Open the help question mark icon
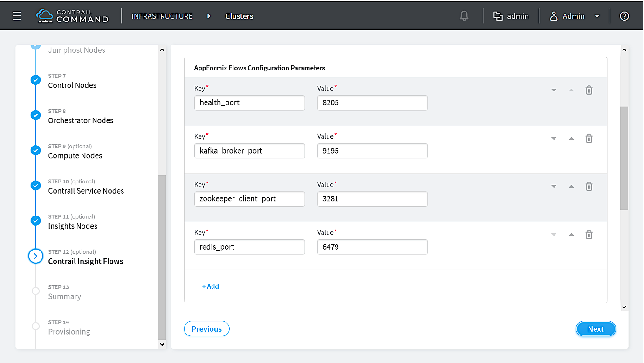 pyautogui.click(x=624, y=16)
